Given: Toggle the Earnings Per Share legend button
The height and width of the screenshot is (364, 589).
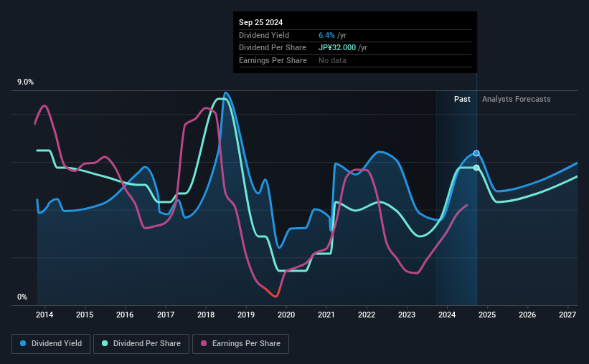Looking at the screenshot, I should click(x=240, y=344).
